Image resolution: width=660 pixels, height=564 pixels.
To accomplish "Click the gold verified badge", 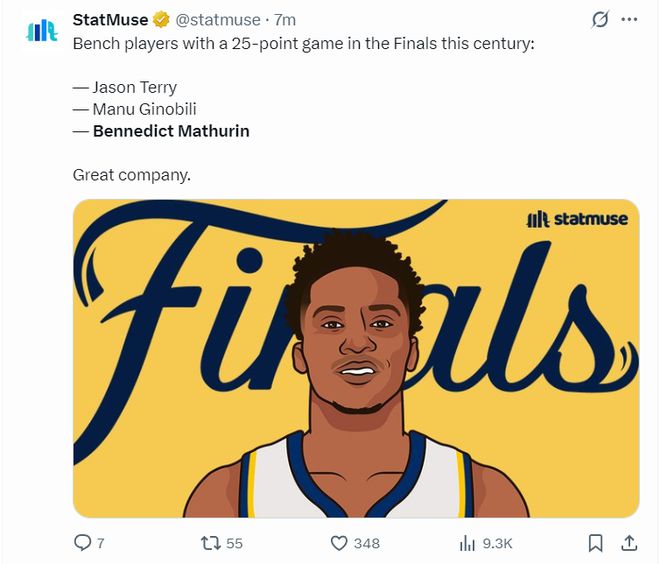I will coord(160,20).
